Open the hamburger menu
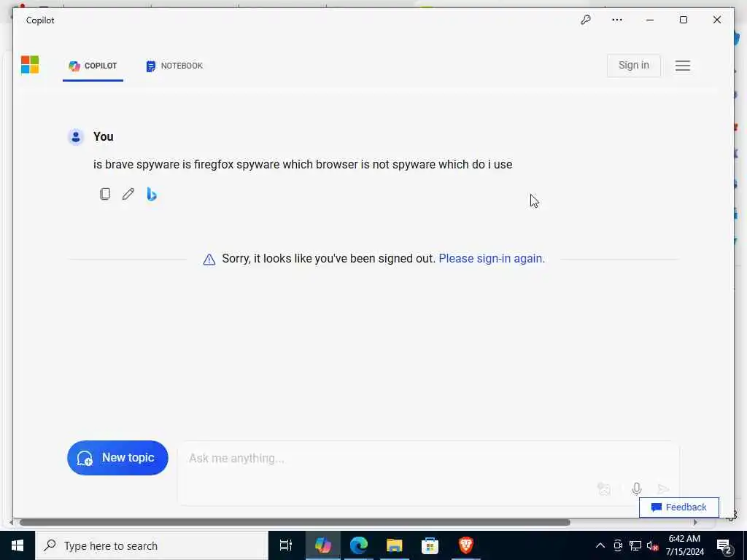Image resolution: width=747 pixels, height=560 pixels. (x=683, y=66)
